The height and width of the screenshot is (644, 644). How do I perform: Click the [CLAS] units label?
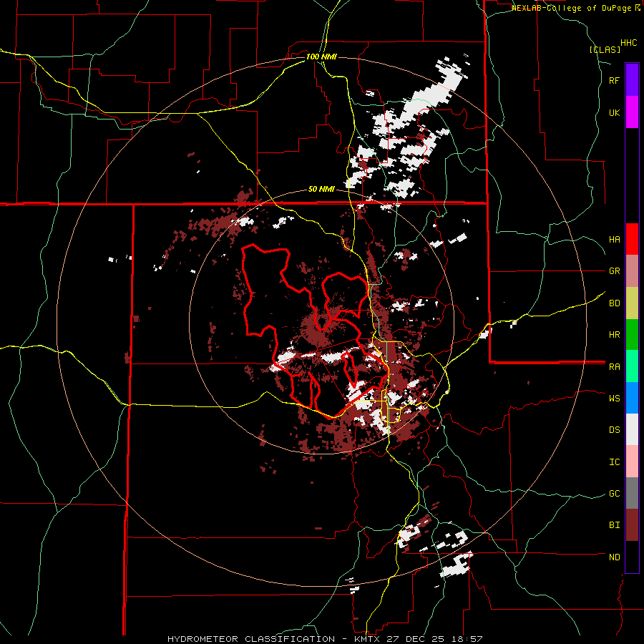(x=605, y=50)
